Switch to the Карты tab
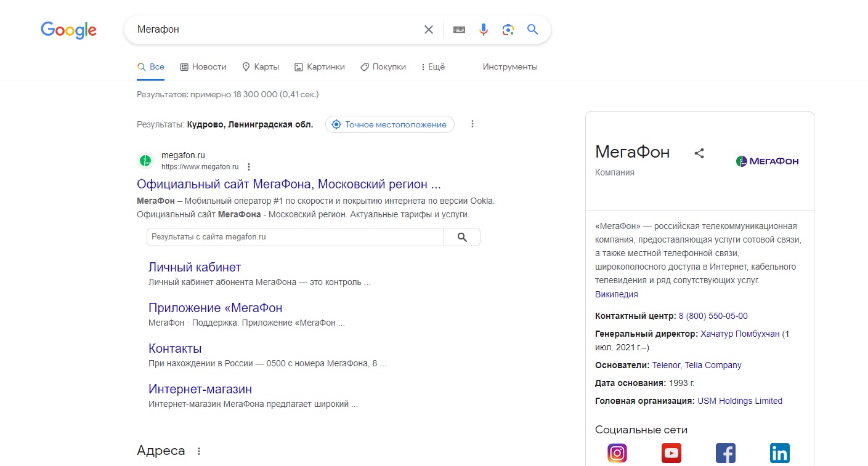 261,66
